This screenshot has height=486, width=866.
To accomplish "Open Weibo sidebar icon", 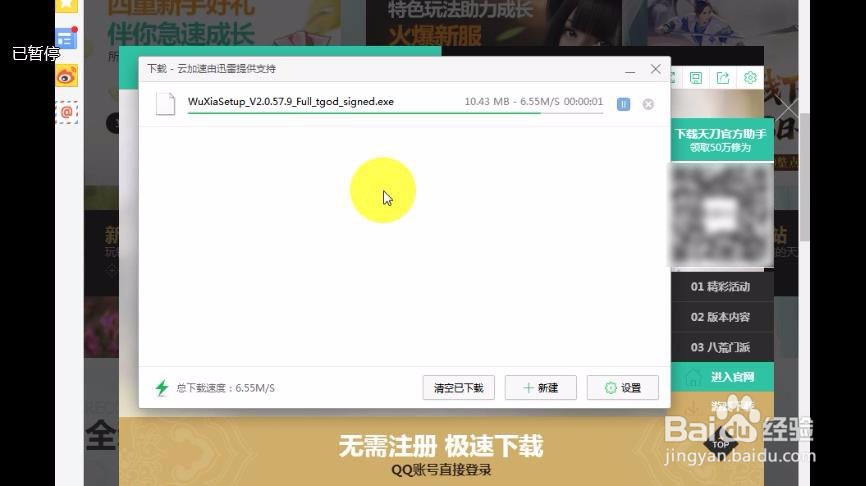I will (x=66, y=76).
